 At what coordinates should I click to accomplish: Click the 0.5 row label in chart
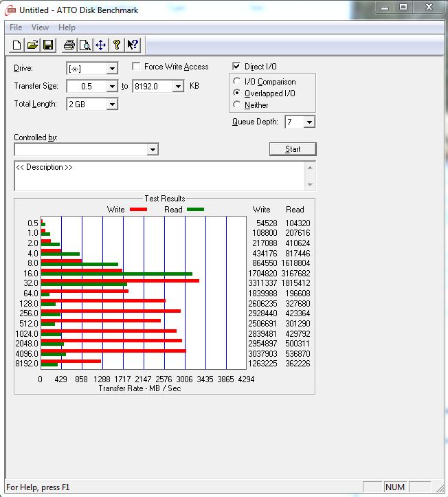32,223
